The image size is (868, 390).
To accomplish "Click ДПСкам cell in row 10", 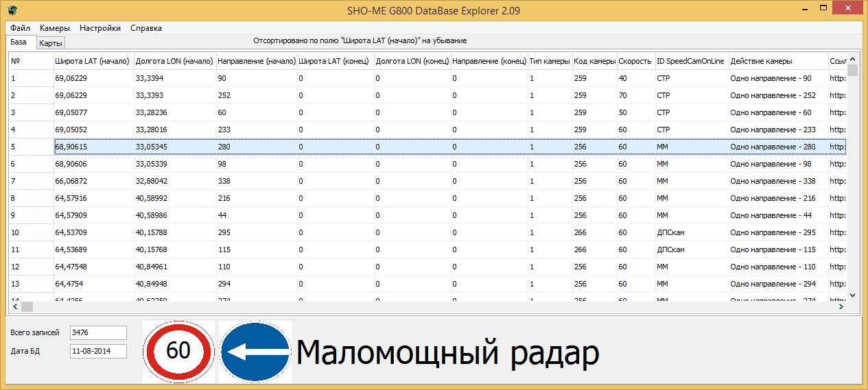I will (x=692, y=232).
